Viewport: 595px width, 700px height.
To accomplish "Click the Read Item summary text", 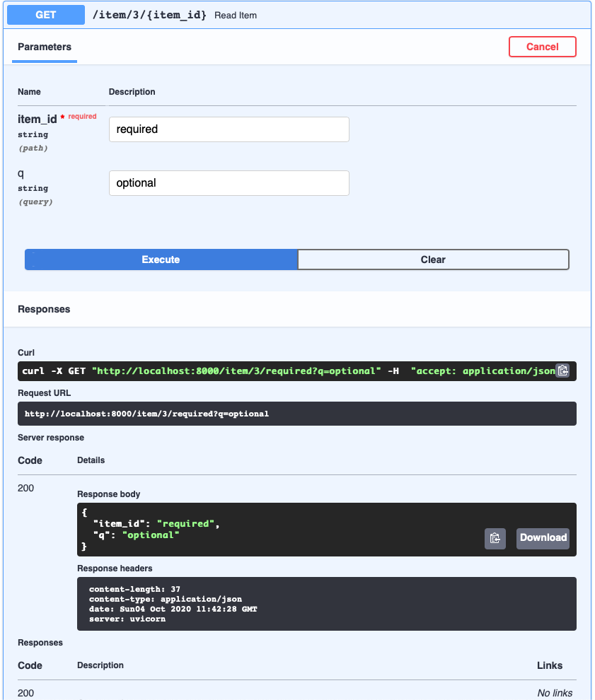I will coord(236,15).
